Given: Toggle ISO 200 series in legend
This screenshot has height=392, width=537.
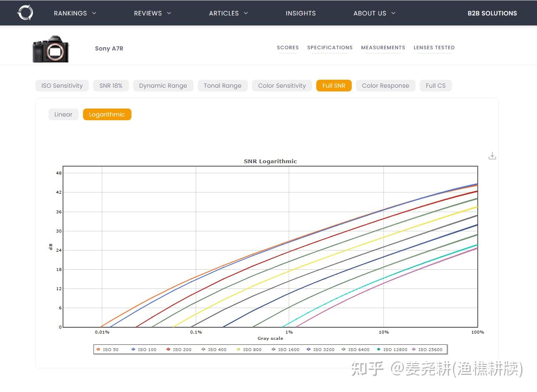Looking at the screenshot, I should (179, 349).
